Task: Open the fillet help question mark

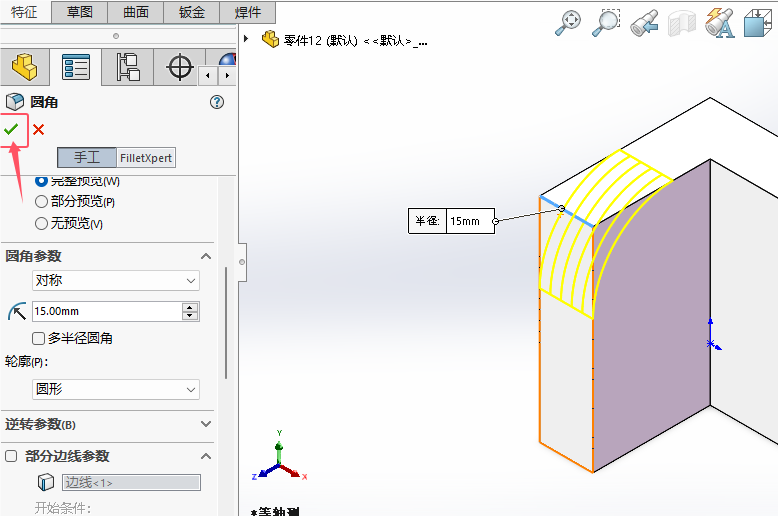Action: coord(217,102)
